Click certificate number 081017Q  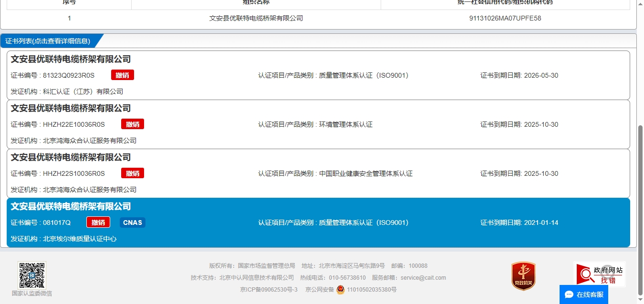point(57,223)
